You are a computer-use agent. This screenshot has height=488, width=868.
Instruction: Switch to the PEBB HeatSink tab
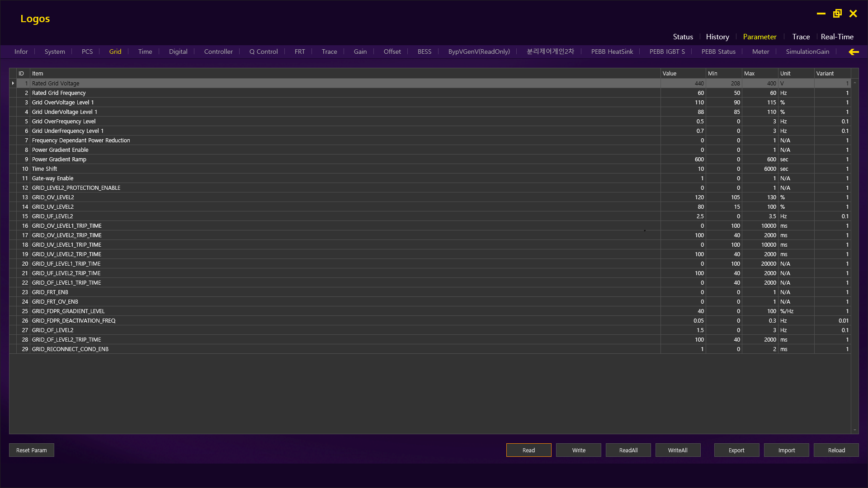[612, 52]
